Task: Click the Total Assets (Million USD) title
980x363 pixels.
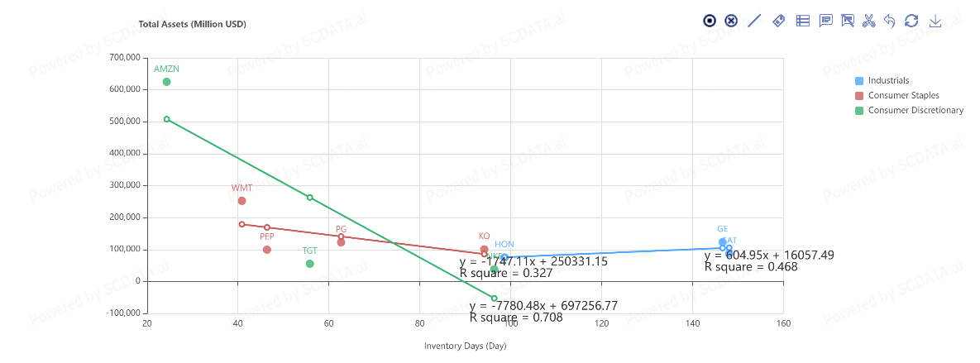Action: click(193, 24)
